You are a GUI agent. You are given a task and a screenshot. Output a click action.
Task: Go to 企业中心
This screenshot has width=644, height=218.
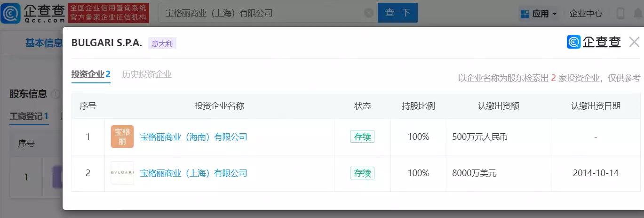(586, 14)
